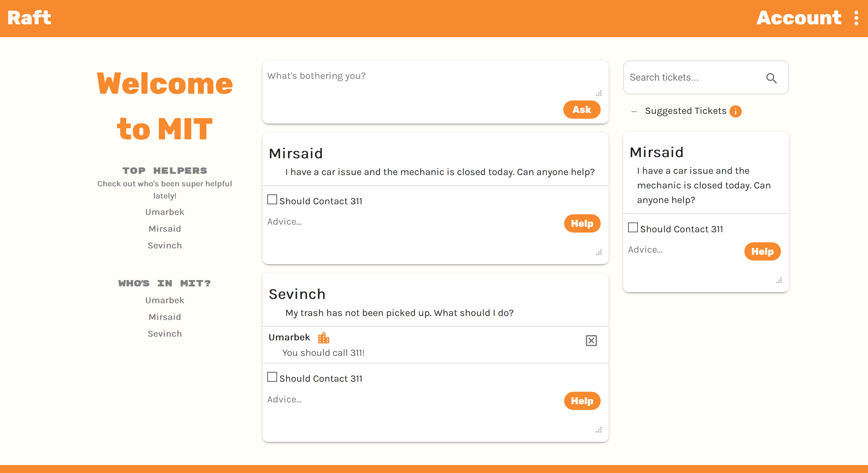The image size is (868, 473).
Task: Click Help on Mirsaid's main ticket
Action: point(582,223)
